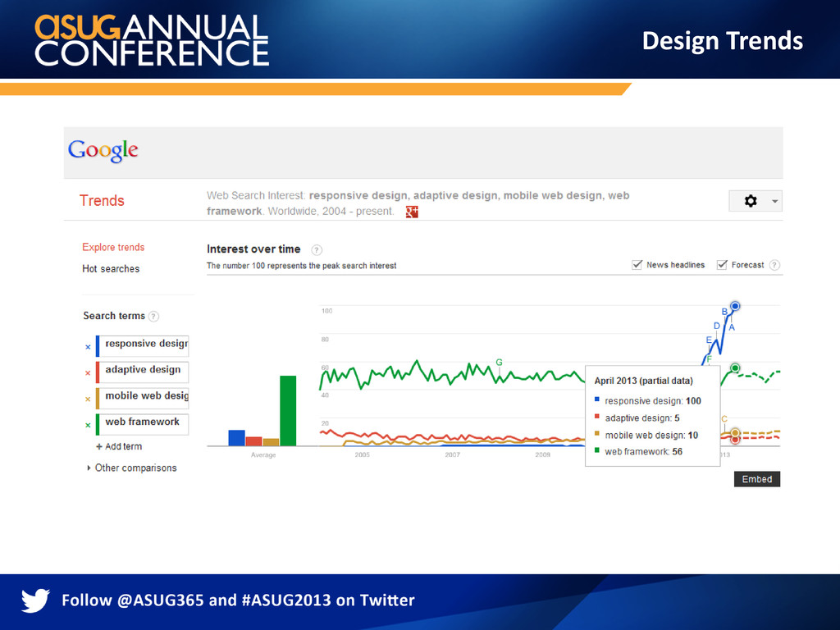Share via the Google+ icon
This screenshot has height=630, width=840.
coord(412,212)
